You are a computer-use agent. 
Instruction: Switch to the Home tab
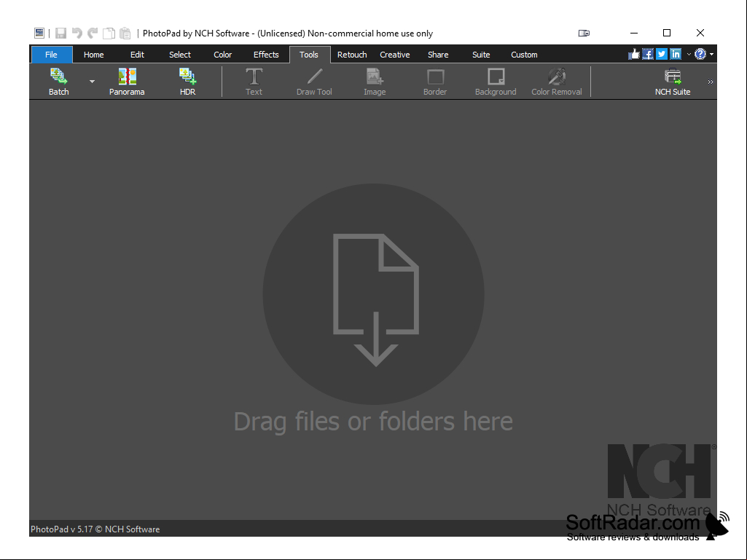point(94,55)
